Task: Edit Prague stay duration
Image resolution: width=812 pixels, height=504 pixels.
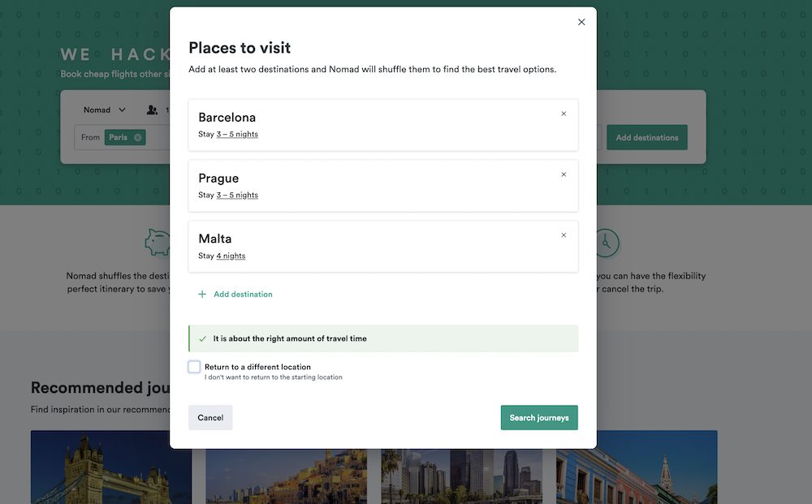Action: [x=235, y=194]
